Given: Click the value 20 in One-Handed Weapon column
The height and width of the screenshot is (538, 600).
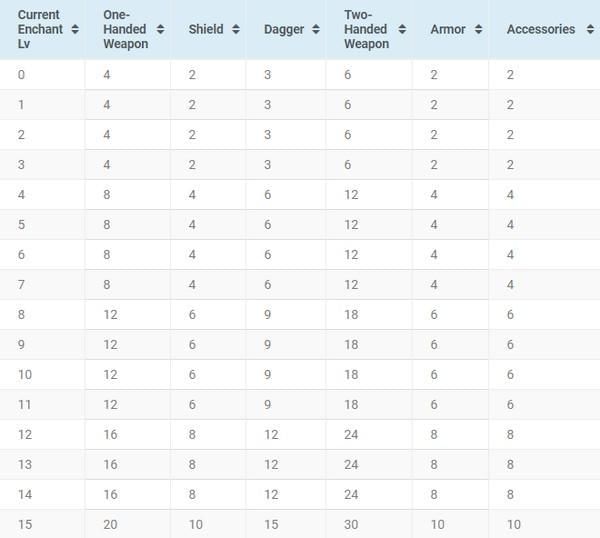Looking at the screenshot, I should (110, 525).
